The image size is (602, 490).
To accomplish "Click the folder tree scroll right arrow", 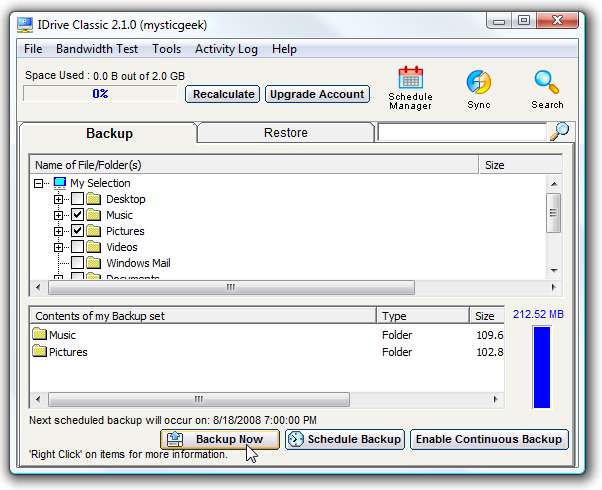I will [x=553, y=287].
